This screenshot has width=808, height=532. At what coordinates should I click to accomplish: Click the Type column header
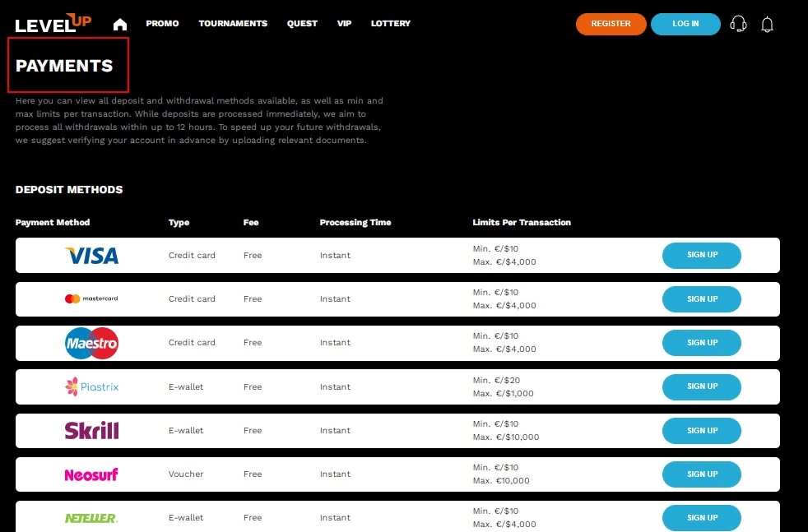click(179, 223)
